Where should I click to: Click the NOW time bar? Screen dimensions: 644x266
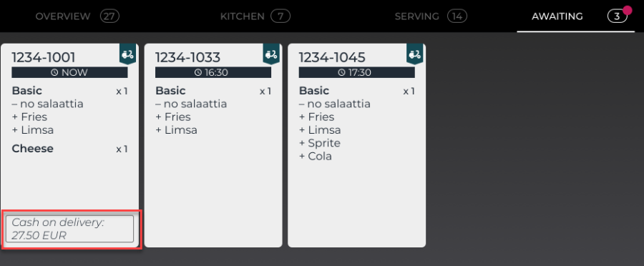coord(70,73)
